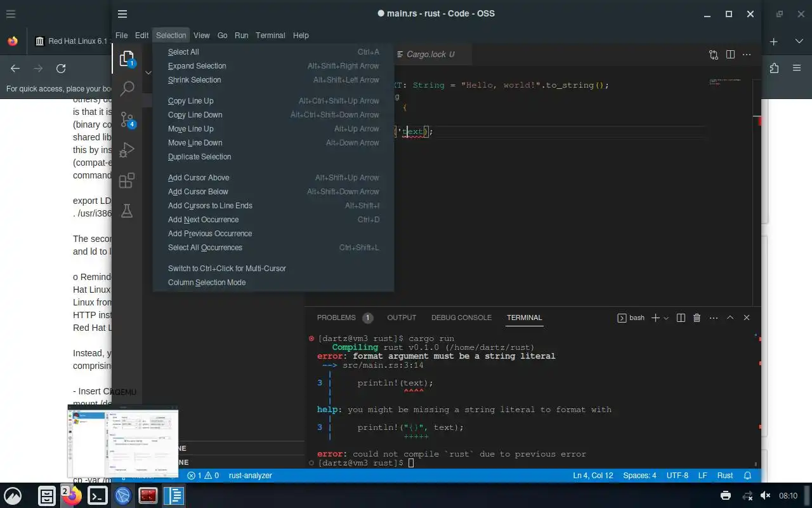
Task: Switch to the DEBUG CONSOLE panel tab
Action: [x=461, y=317]
